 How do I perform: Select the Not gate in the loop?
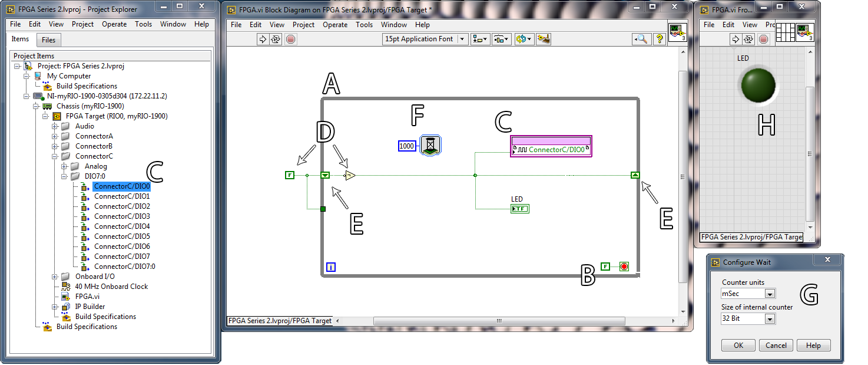pyautogui.click(x=350, y=175)
